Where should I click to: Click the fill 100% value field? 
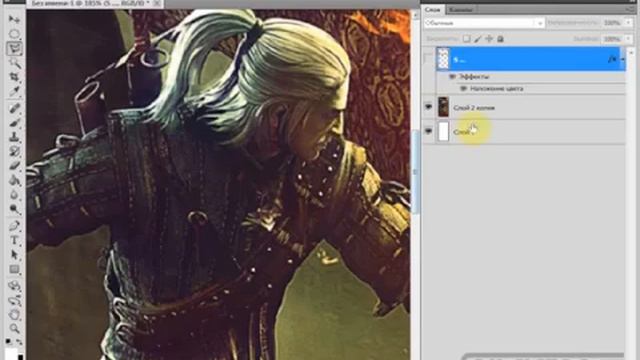[611, 39]
